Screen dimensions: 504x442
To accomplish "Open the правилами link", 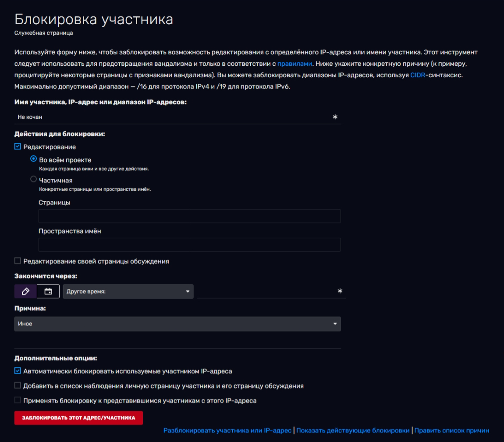I will [x=295, y=64].
